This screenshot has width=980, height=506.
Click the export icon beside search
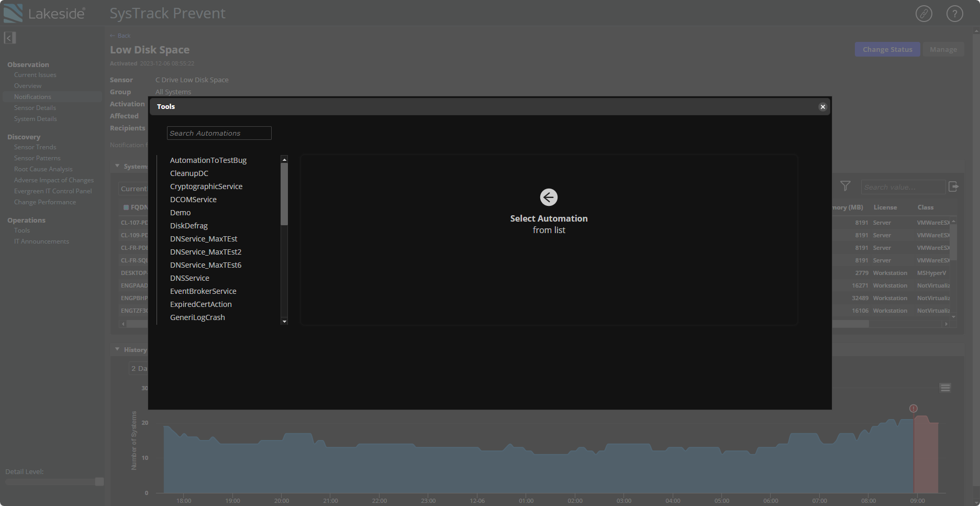pyautogui.click(x=953, y=186)
